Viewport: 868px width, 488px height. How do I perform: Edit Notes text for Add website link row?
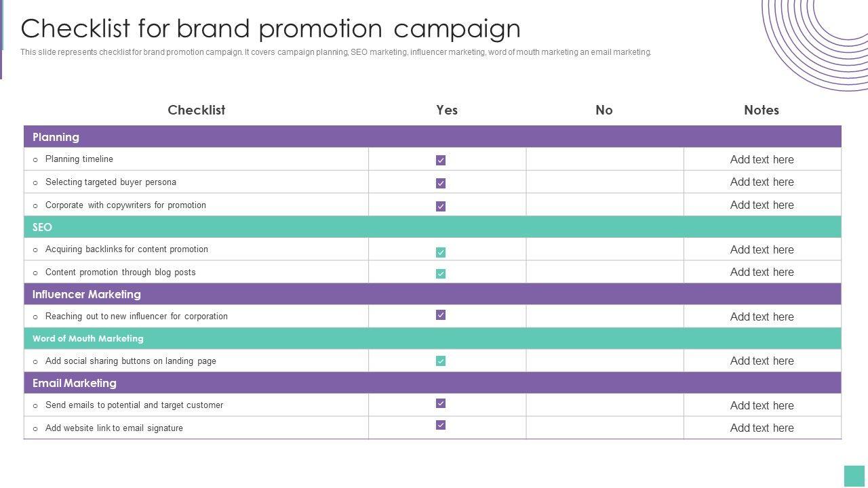tap(762, 428)
